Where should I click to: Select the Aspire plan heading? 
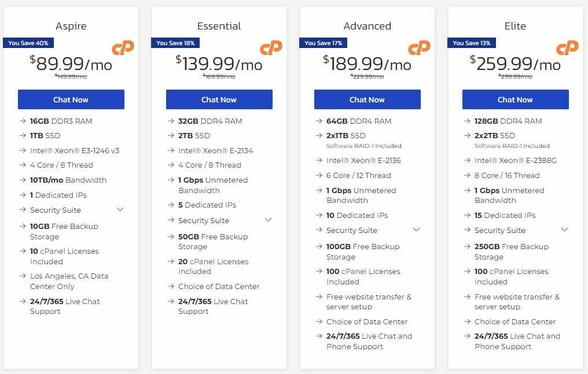(x=71, y=26)
